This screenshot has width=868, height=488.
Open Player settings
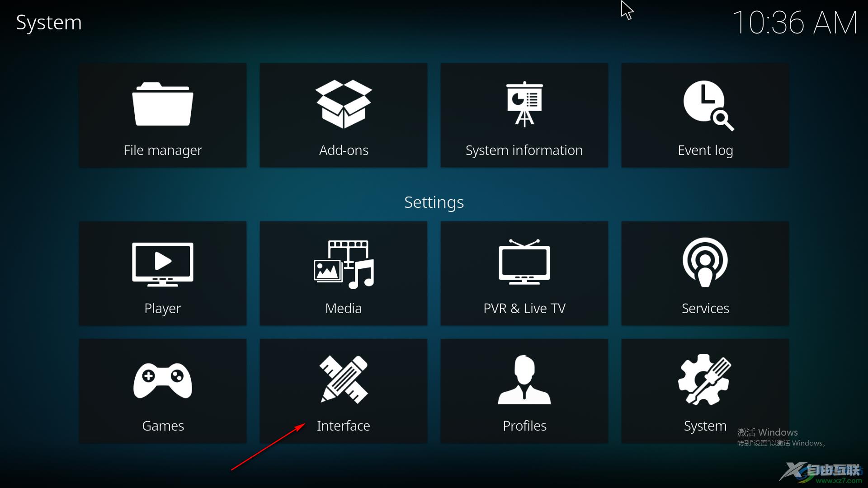[x=162, y=273]
